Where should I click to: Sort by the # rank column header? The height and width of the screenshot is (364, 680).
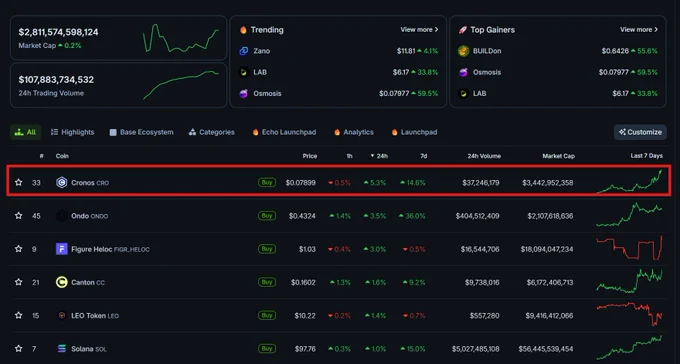(x=42, y=156)
